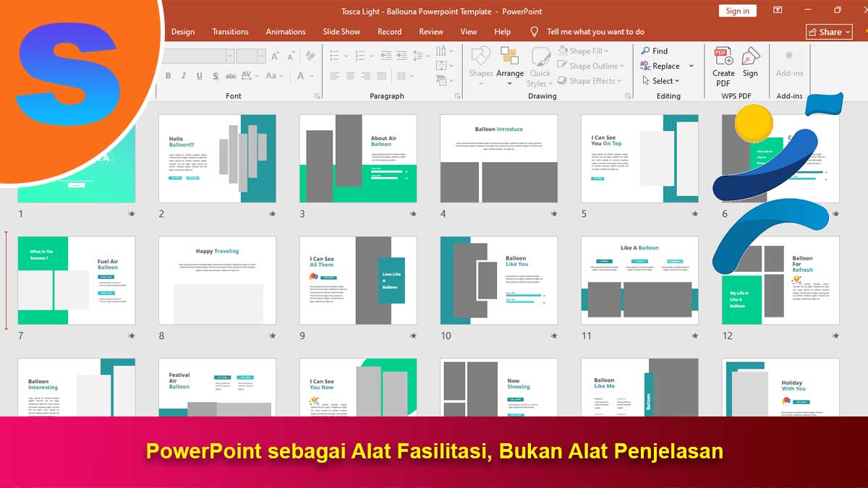Open Character Spacing (AV) dropdown
The image size is (868, 488).
250,76
